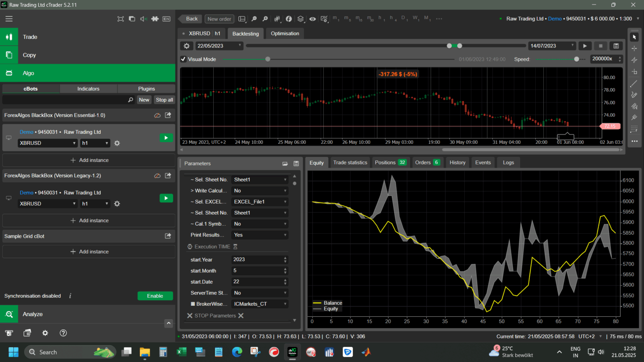Select the pencil freehand drawing tool
The height and width of the screenshot is (362, 644).
click(634, 95)
